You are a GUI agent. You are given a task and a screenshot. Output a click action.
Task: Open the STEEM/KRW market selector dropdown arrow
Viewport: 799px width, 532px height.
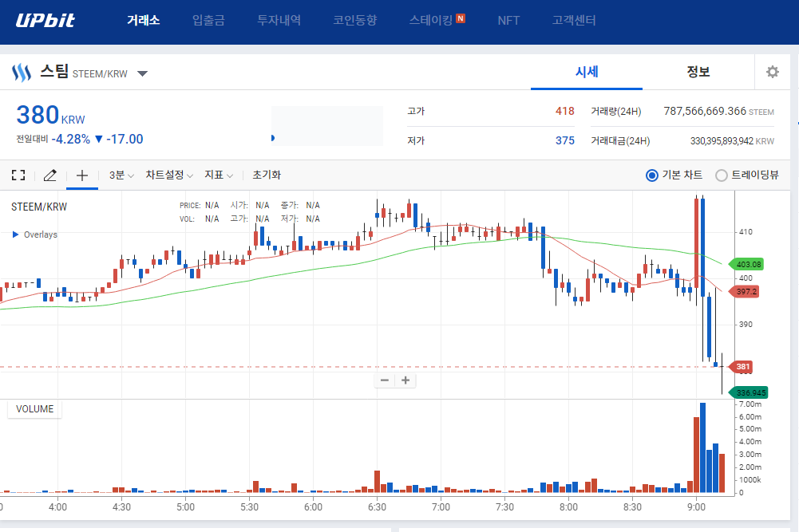[x=143, y=74]
